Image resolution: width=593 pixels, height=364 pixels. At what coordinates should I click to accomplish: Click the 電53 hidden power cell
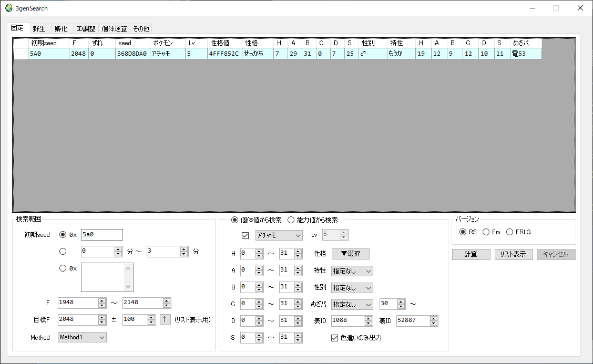[526, 54]
